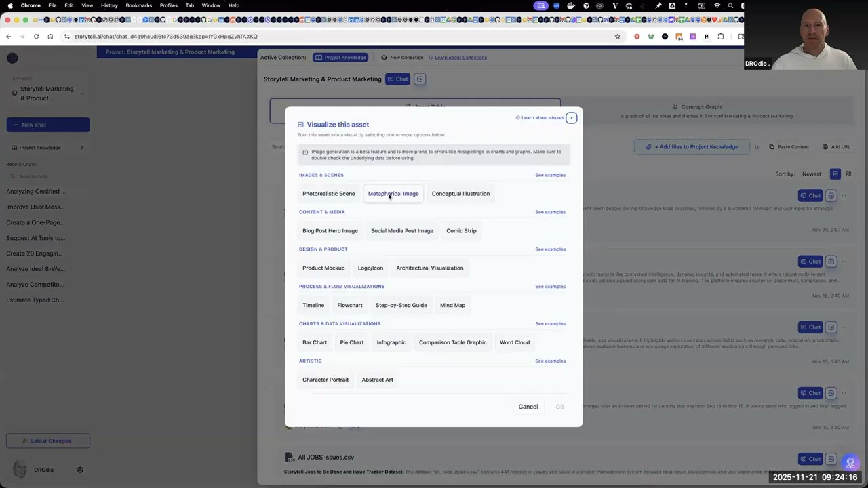This screenshot has height=488, width=868.
Task: Reload the page in Chrome
Action: coord(36,37)
